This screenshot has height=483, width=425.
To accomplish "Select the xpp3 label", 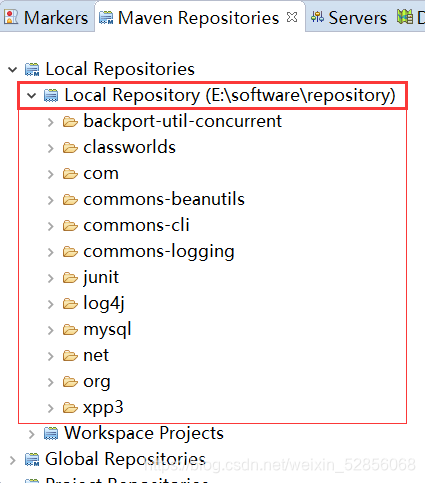I will coord(103,408).
